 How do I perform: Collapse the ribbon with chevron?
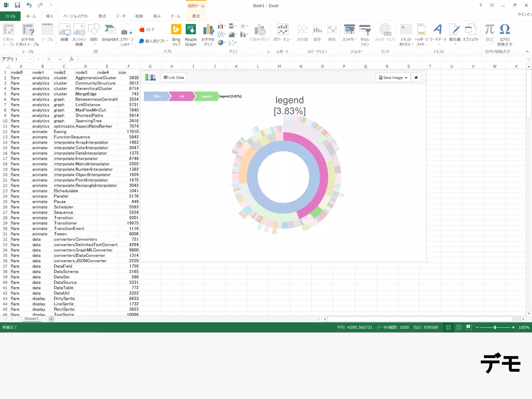527,51
